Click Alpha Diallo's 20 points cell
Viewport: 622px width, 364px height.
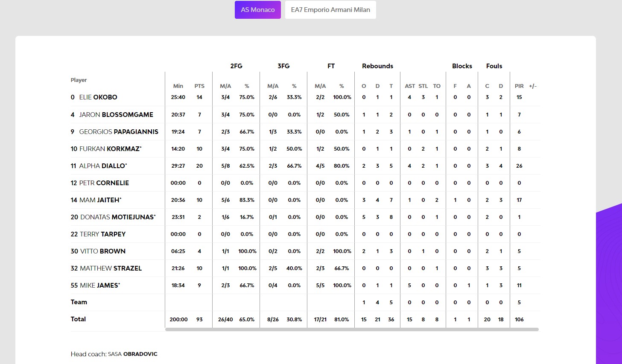tap(199, 166)
